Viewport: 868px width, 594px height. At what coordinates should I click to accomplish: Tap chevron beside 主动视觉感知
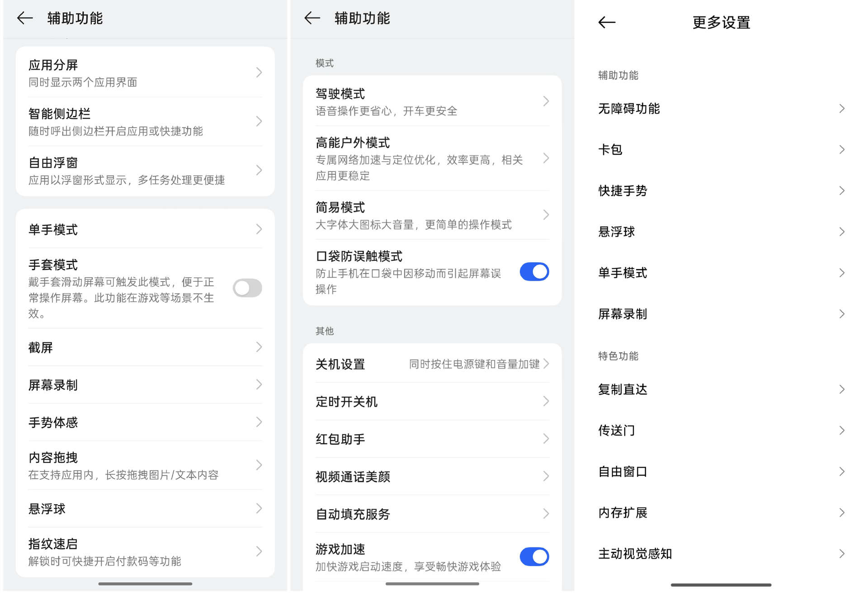point(842,554)
